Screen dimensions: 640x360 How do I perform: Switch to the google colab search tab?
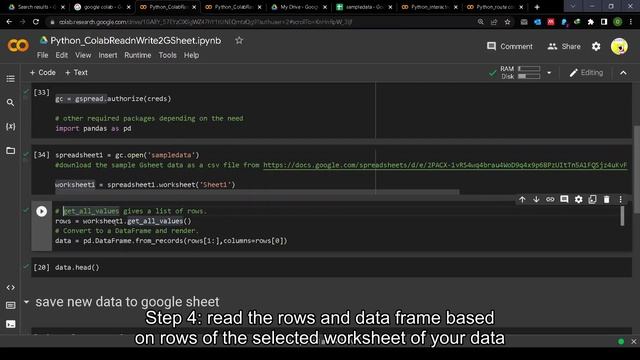pyautogui.click(x=102, y=7)
